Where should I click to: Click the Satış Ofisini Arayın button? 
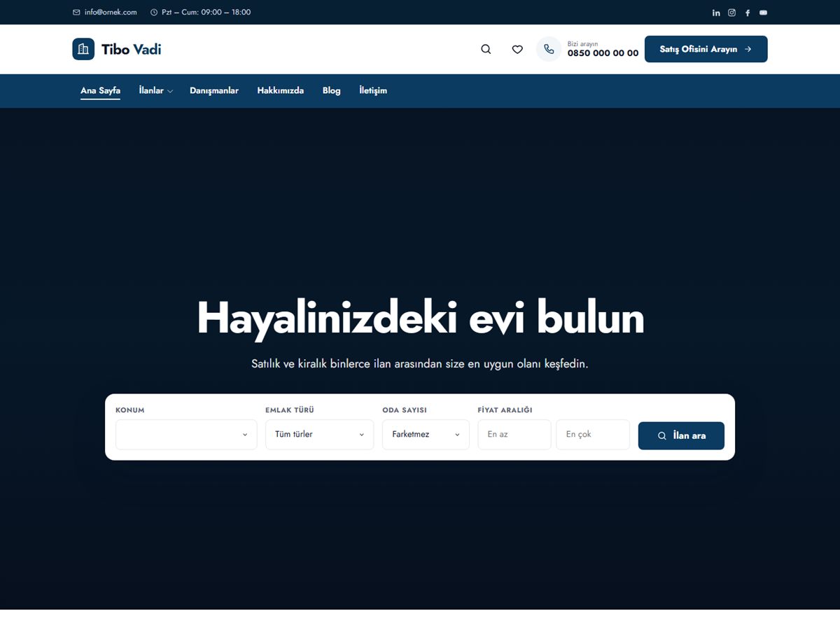tap(706, 49)
